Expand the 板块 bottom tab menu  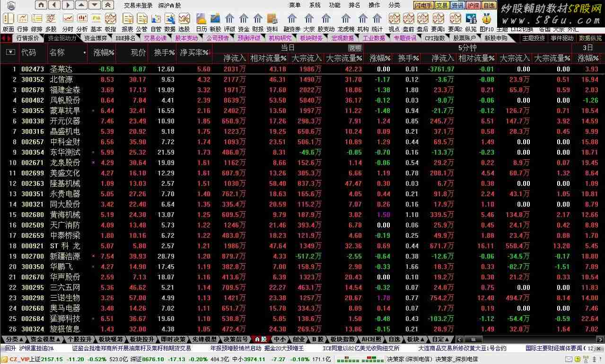pyautogui.click(x=416, y=339)
